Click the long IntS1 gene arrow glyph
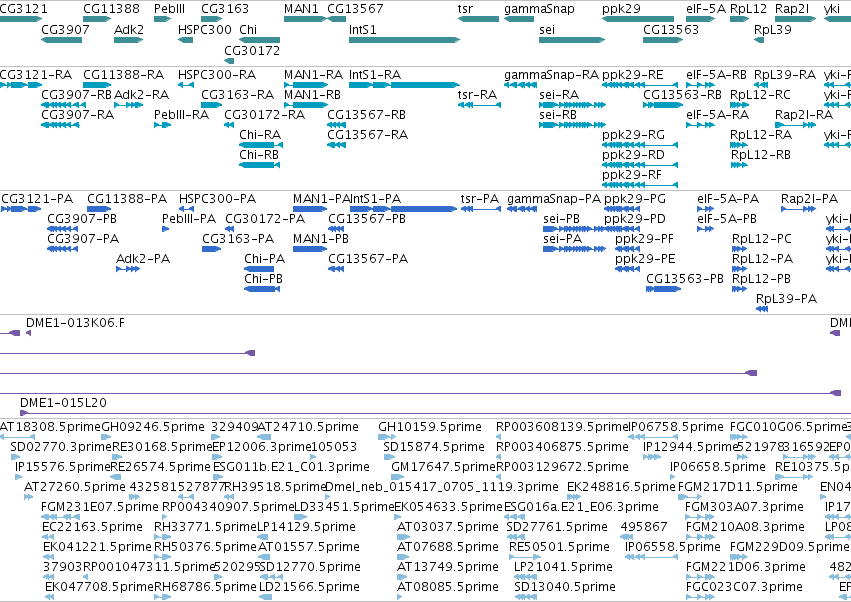 pyautogui.click(x=404, y=40)
